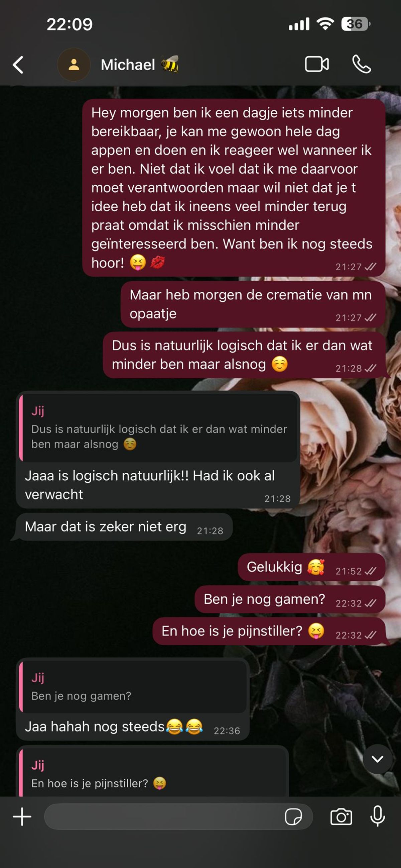This screenshot has width=401, height=868.
Task: Tap quoted reply 'Dus is natuurlijk logisch'
Action: click(158, 428)
